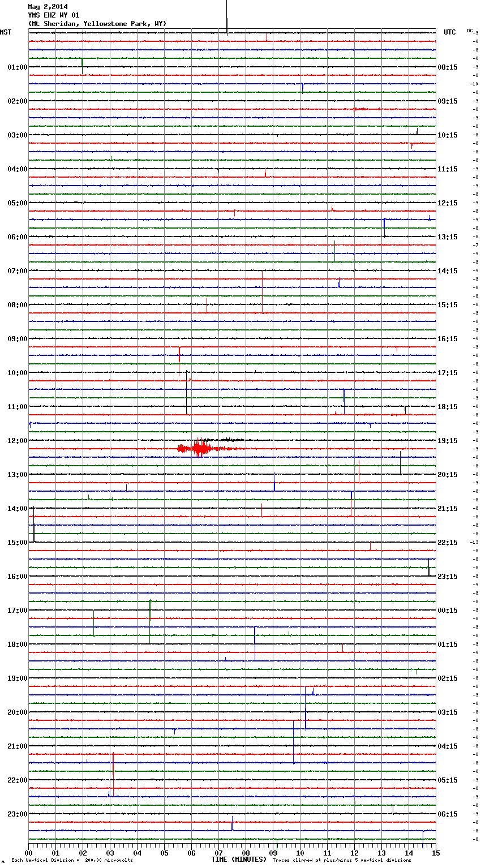Click minute tick '09' on the bottom axis
Viewport: 481px width, 868px height.
[x=273, y=853]
